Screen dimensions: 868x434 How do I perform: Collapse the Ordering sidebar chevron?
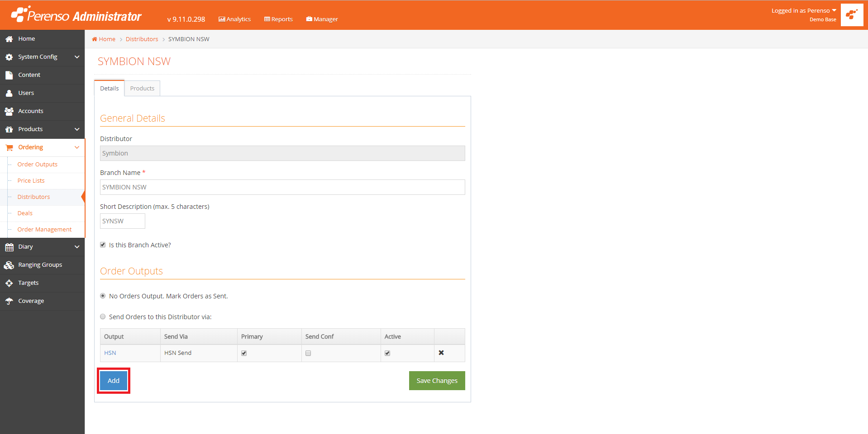[x=77, y=147]
